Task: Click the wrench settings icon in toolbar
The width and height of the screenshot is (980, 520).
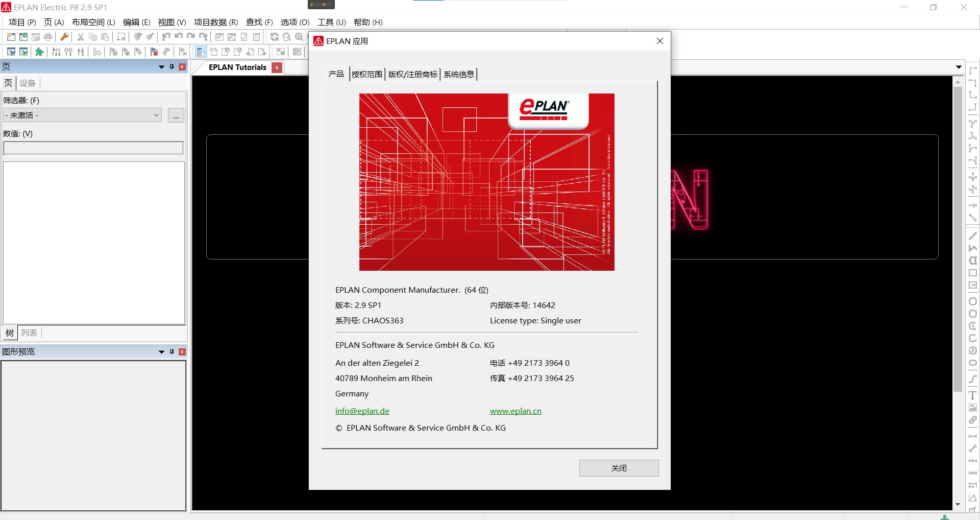Action: point(64,37)
